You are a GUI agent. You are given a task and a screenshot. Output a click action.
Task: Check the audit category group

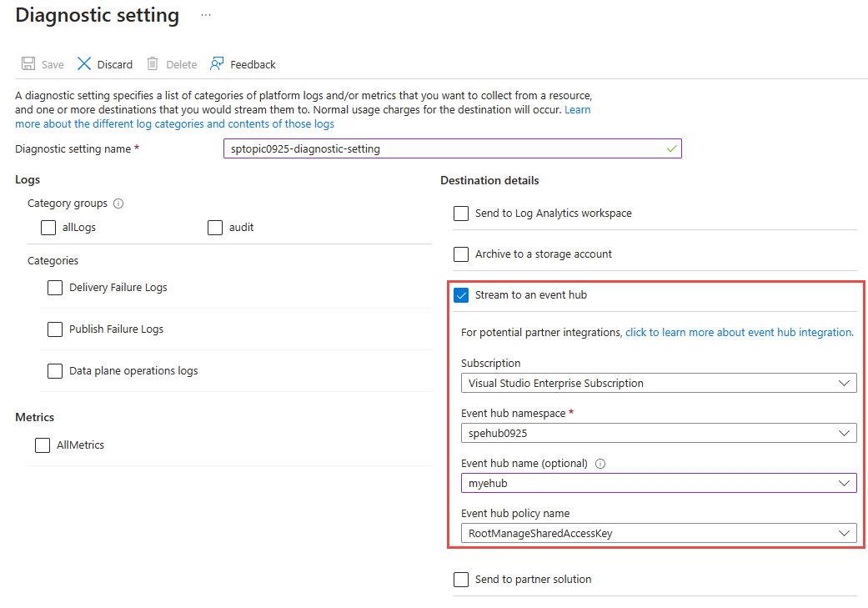click(215, 227)
